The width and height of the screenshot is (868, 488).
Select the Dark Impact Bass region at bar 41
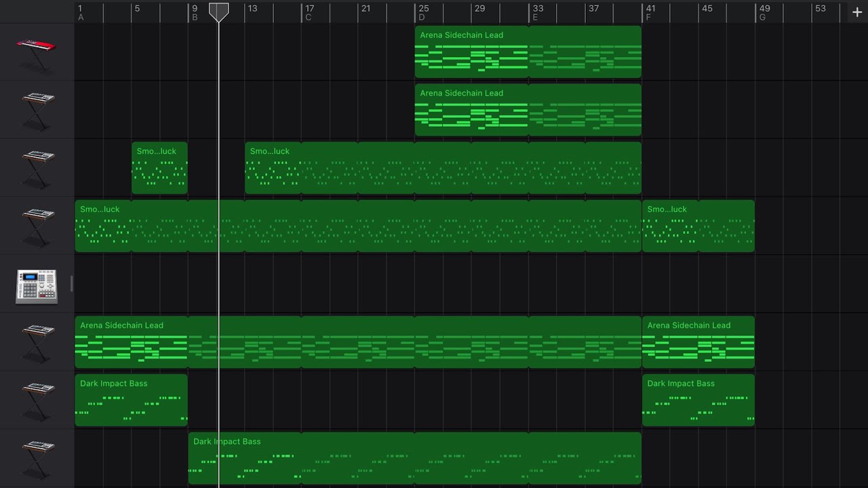(698, 401)
